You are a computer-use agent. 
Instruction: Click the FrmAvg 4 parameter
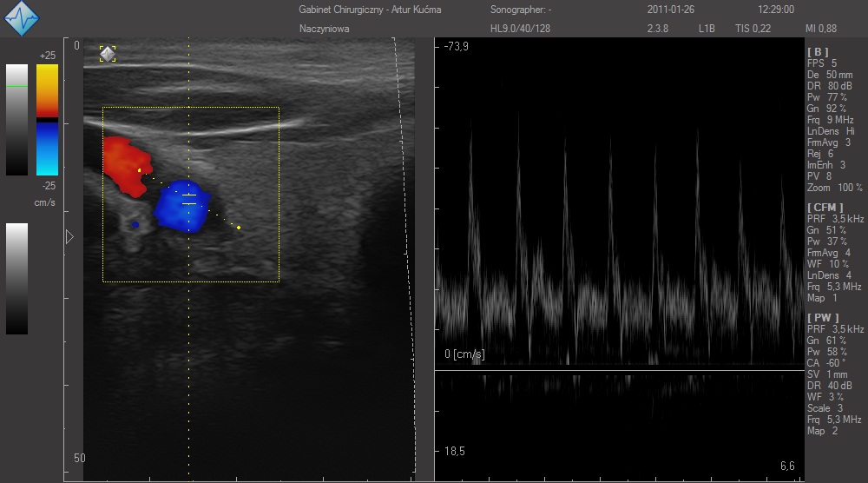pos(829,253)
